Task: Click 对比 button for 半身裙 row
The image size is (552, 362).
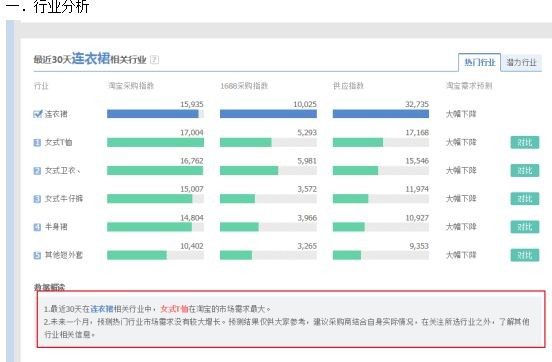Action: pyautogui.click(x=525, y=227)
